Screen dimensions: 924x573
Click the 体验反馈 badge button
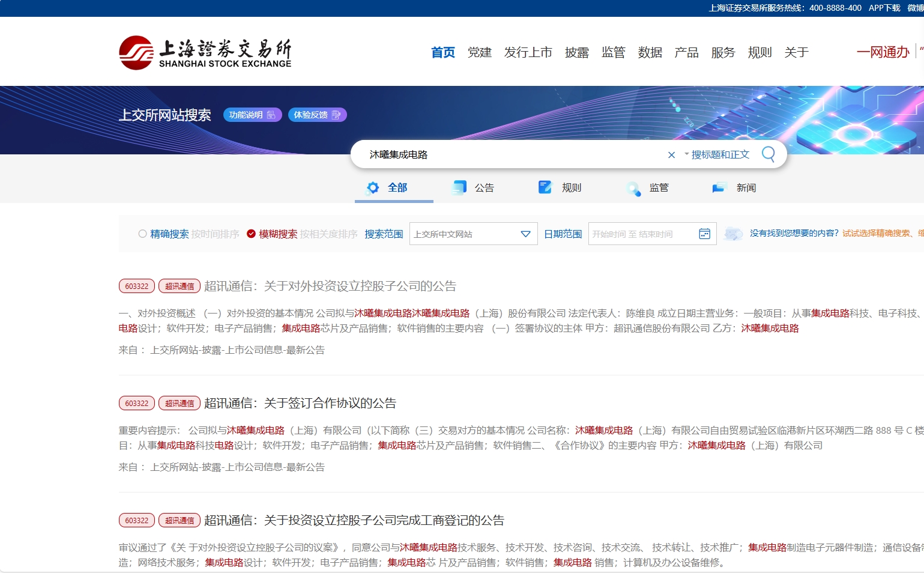(318, 115)
